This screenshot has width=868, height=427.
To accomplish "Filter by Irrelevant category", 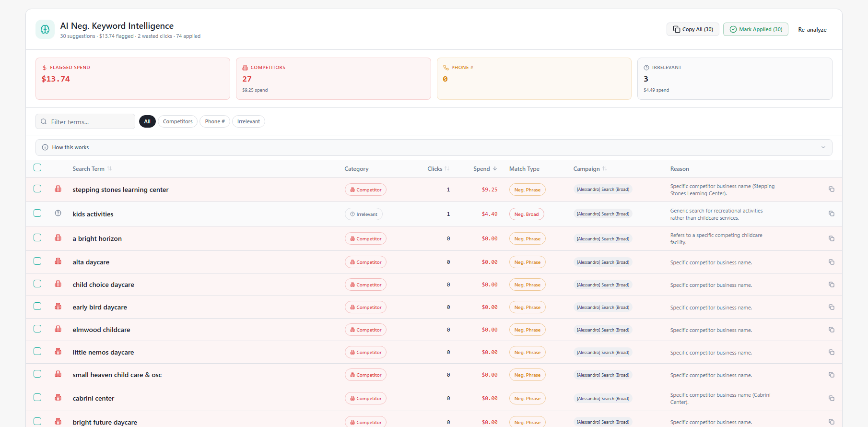I will click(x=248, y=121).
